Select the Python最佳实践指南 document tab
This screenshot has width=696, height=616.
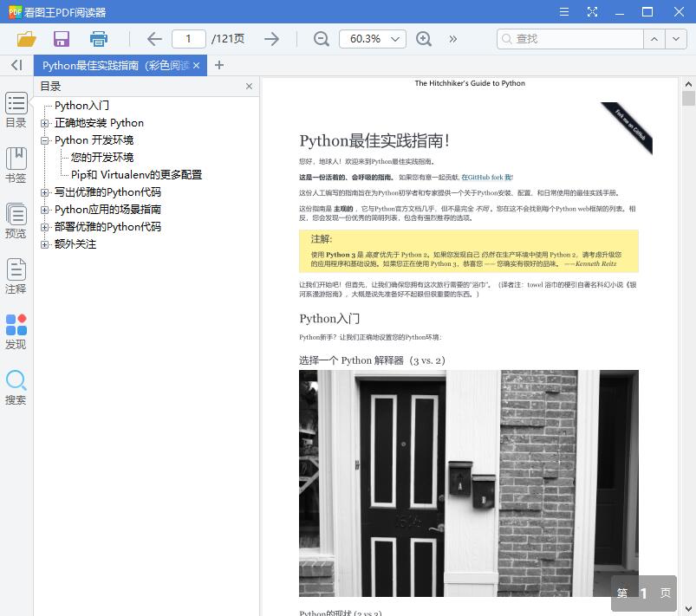(113, 65)
